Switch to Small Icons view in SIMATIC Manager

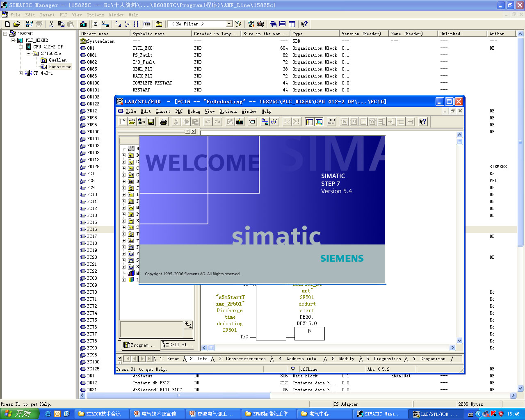click(128, 24)
